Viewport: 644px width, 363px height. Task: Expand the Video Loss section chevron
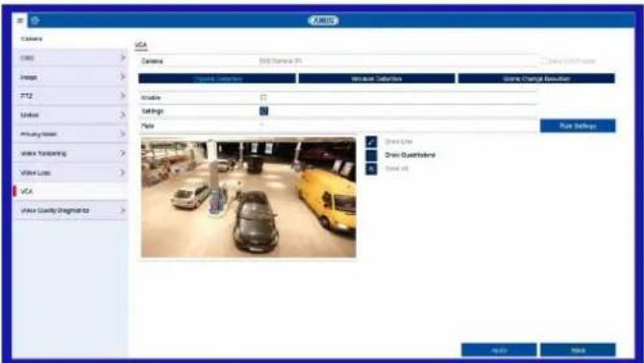point(122,172)
